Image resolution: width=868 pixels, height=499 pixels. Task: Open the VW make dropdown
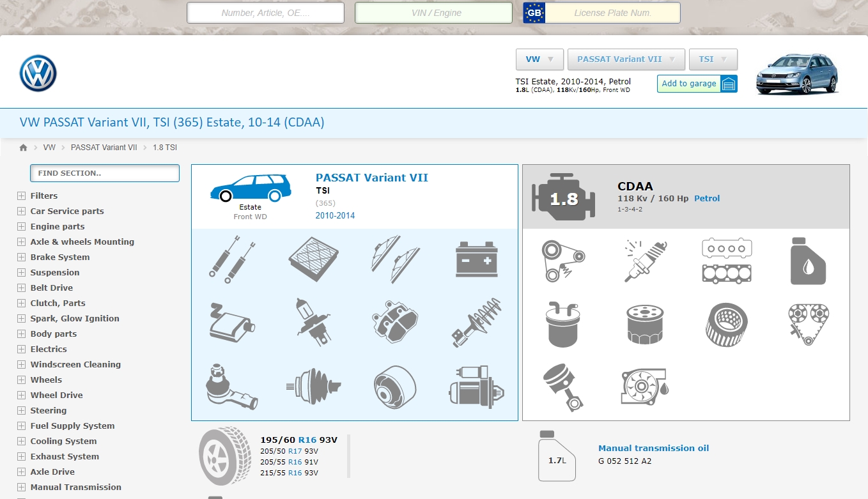[539, 59]
